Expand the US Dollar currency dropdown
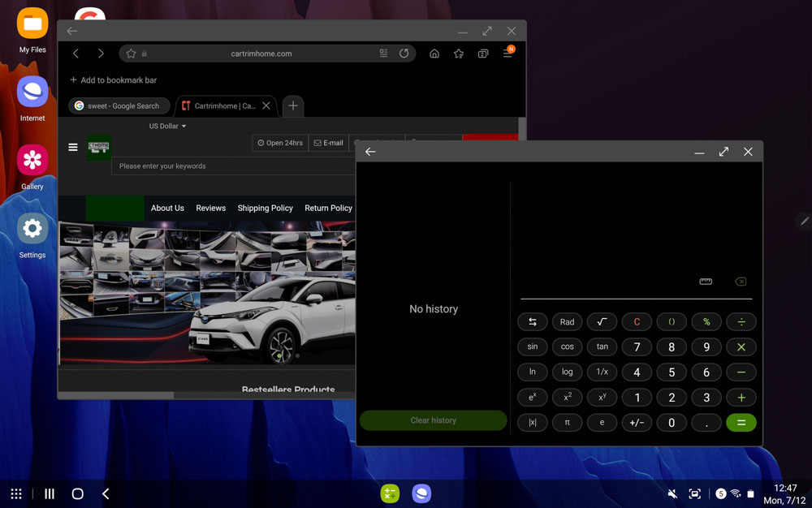Viewport: 812px width, 508px height. [167, 127]
